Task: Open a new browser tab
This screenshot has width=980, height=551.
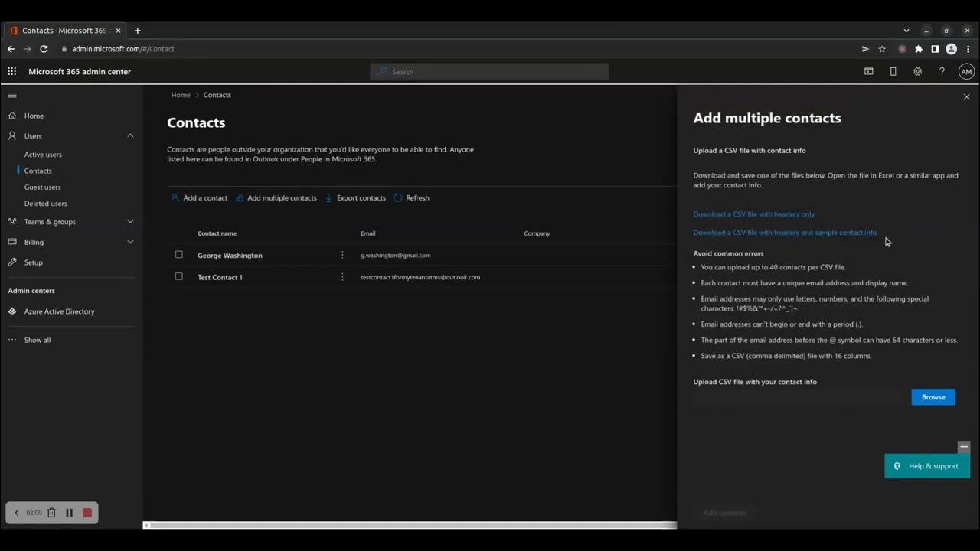Action: click(x=138, y=31)
